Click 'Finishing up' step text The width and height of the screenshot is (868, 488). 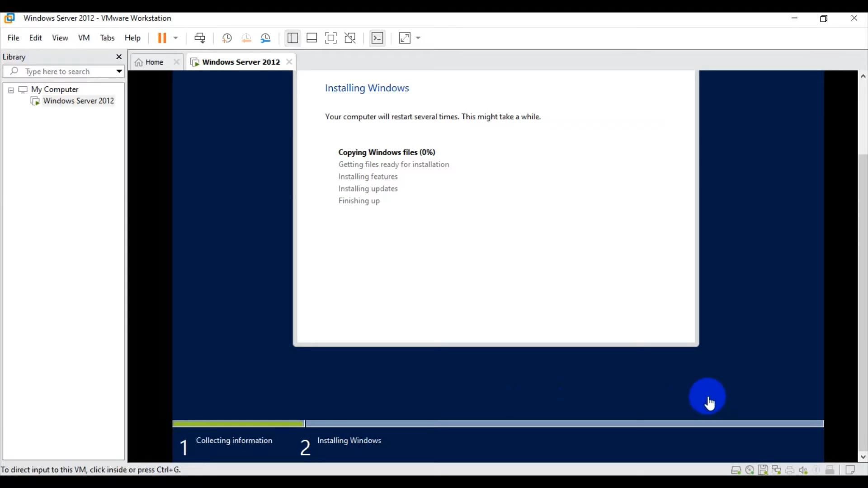[359, 201]
